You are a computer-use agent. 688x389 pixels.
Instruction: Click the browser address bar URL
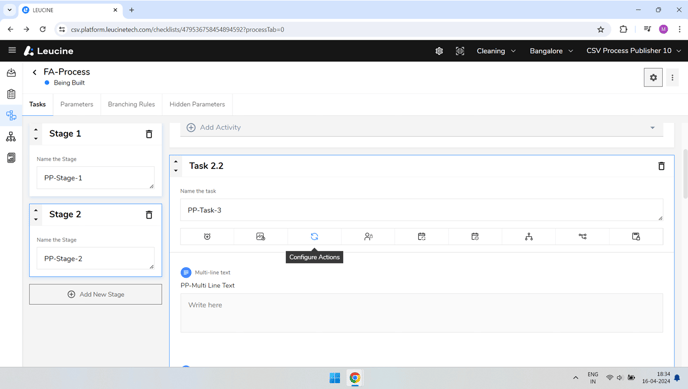pyautogui.click(x=177, y=29)
